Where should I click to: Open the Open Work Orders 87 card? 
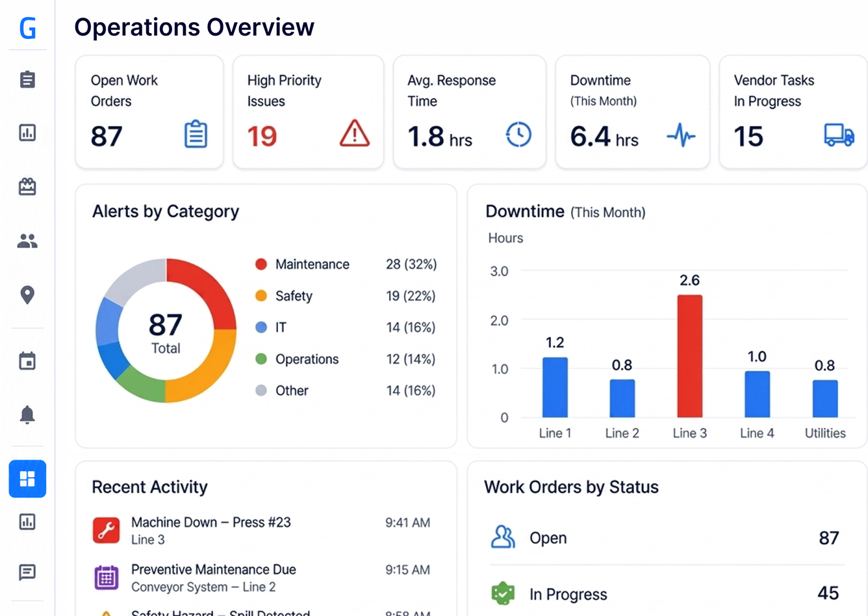tap(149, 112)
